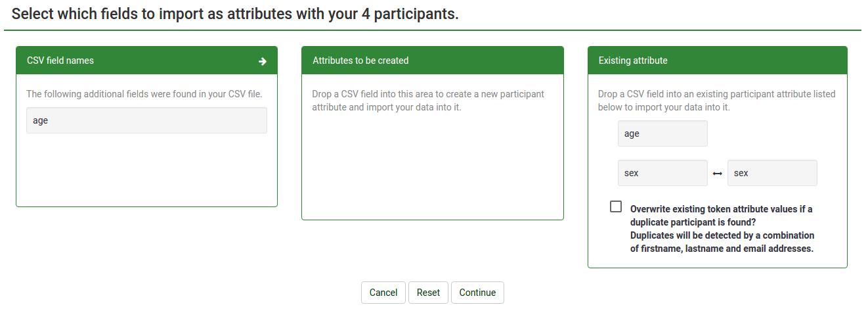Click the 'Overwrite existing token attribute values' label
868x311 pixels.
721,216
